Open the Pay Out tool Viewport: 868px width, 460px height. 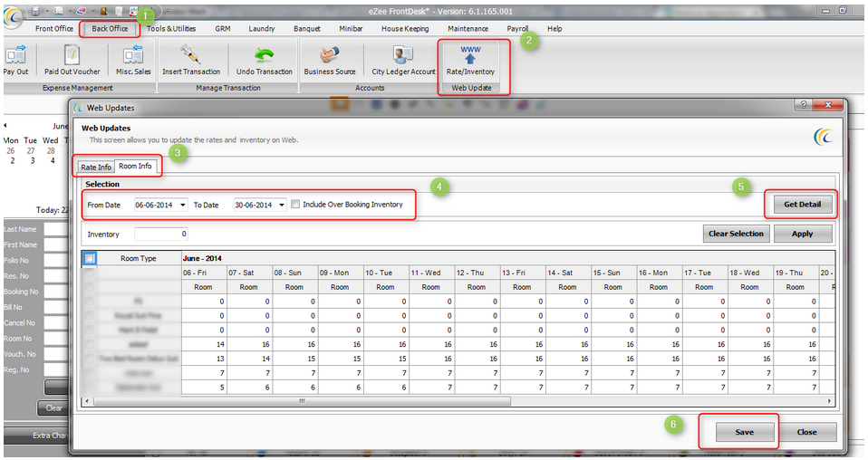(x=15, y=60)
